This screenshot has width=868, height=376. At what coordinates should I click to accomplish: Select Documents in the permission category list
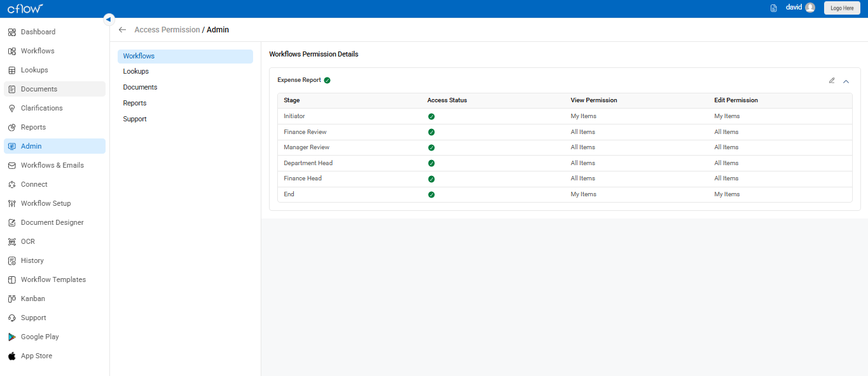point(140,88)
